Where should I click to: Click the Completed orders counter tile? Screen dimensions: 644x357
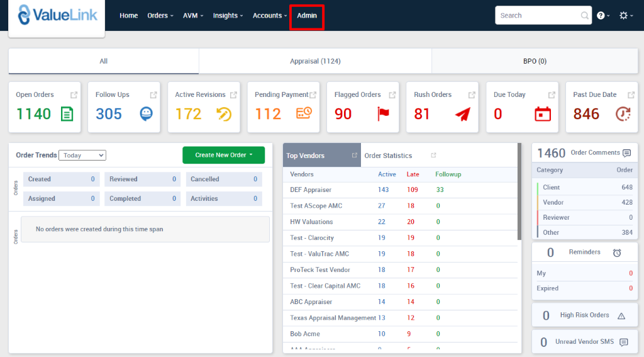pos(143,198)
